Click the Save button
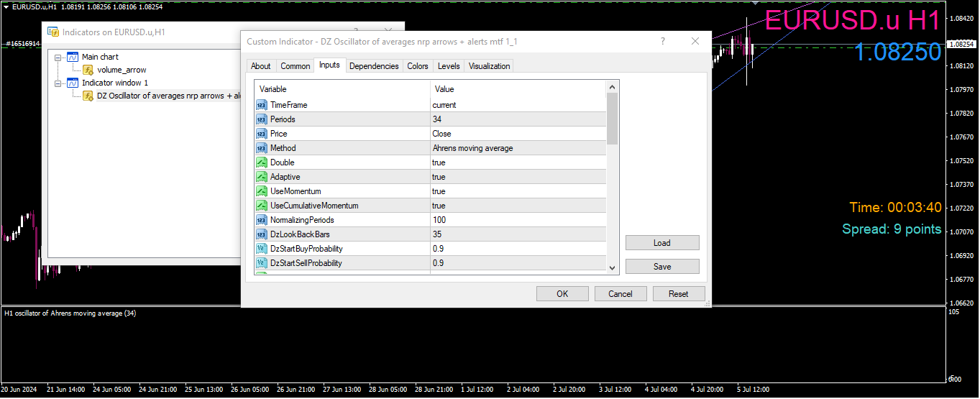980x399 pixels. tap(662, 267)
